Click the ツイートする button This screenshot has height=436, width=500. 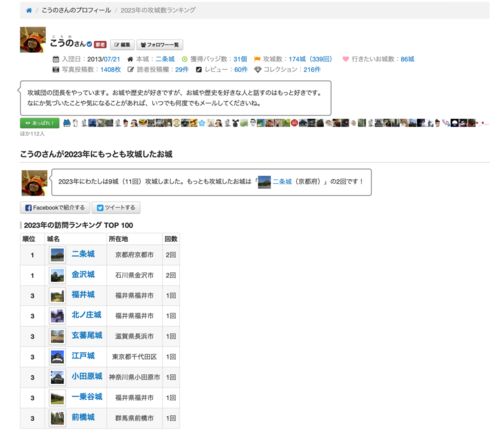pos(116,208)
